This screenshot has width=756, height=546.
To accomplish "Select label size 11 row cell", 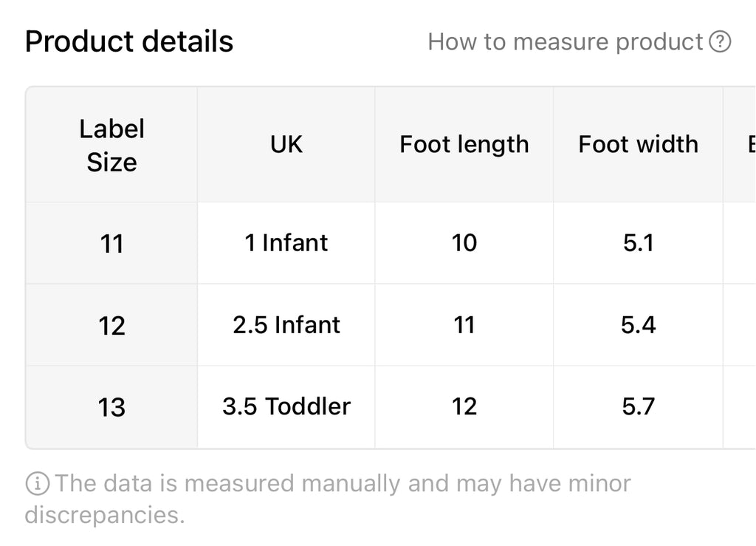I will click(x=111, y=243).
